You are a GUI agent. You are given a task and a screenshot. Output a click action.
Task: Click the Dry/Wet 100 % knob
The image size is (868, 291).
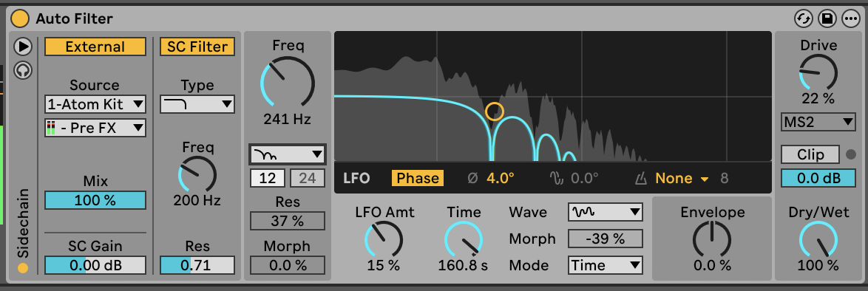[x=818, y=239]
